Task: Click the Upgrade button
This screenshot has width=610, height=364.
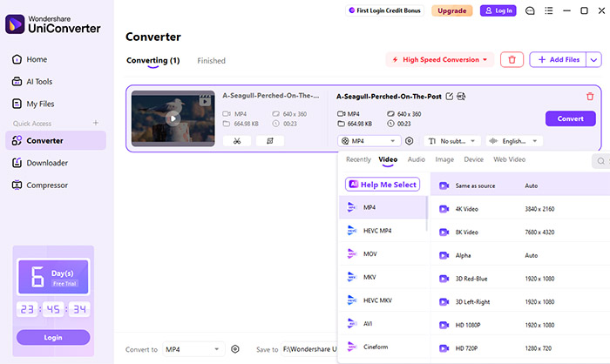Action: point(452,11)
